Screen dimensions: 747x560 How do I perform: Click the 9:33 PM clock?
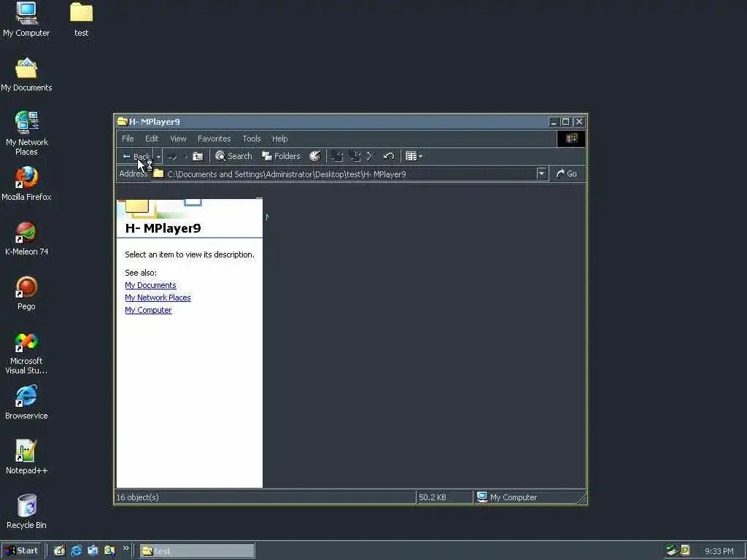719,551
